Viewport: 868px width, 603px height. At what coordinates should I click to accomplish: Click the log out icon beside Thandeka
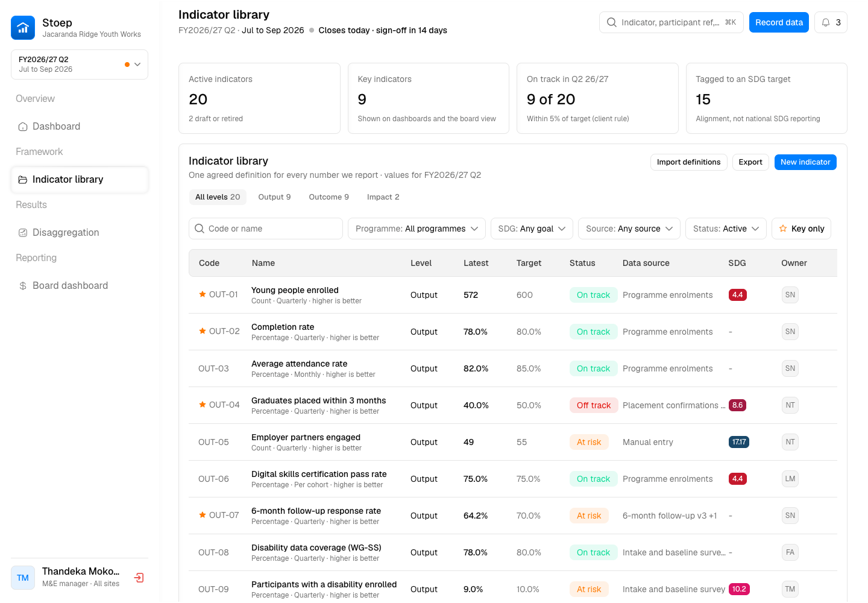point(139,578)
